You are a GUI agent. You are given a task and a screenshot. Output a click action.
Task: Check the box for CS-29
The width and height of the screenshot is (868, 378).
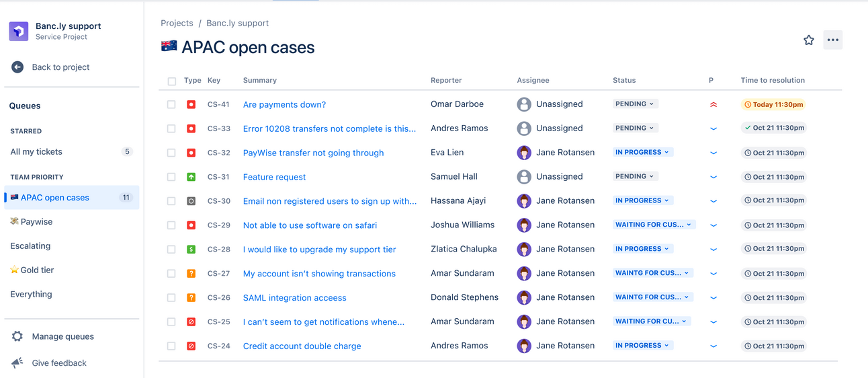pyautogui.click(x=171, y=225)
